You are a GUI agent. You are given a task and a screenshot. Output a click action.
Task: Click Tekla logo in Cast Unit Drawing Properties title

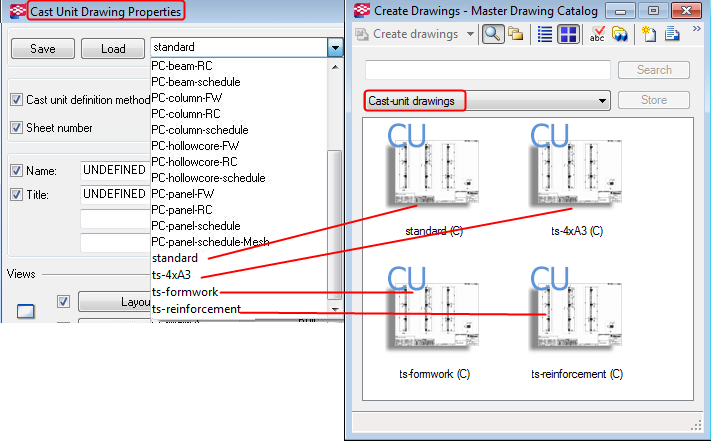point(18,11)
